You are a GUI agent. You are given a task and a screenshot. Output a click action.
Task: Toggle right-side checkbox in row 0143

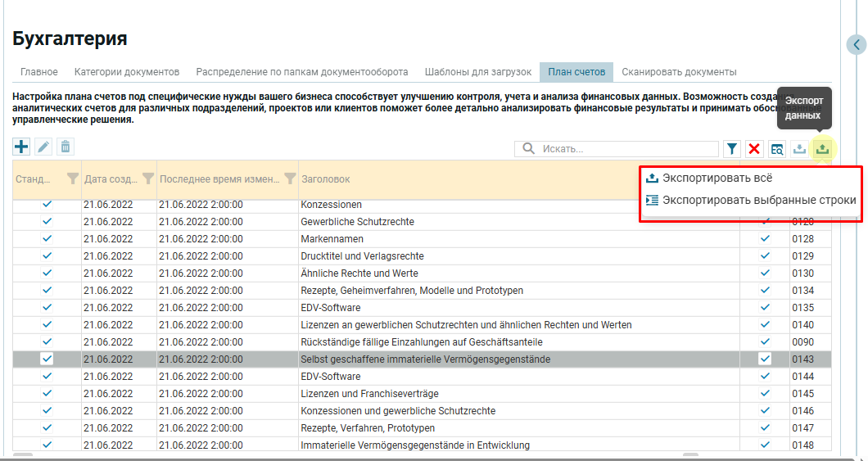[765, 359]
